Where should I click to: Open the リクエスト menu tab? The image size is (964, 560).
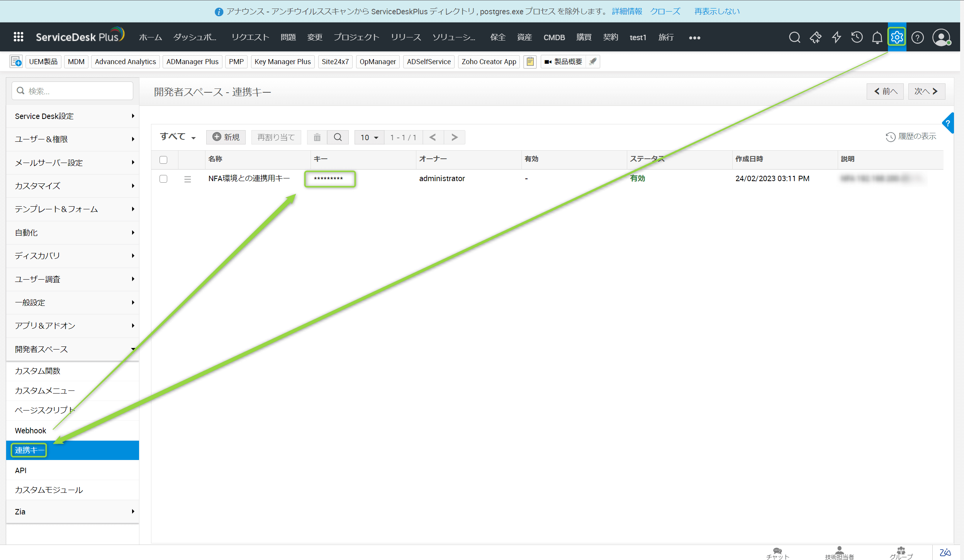[x=250, y=37]
